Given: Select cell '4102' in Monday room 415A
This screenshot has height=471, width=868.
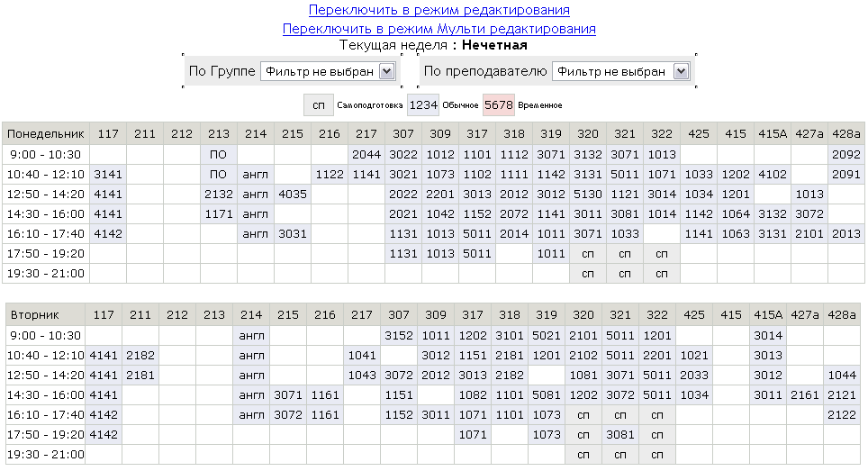Looking at the screenshot, I should (x=773, y=175).
